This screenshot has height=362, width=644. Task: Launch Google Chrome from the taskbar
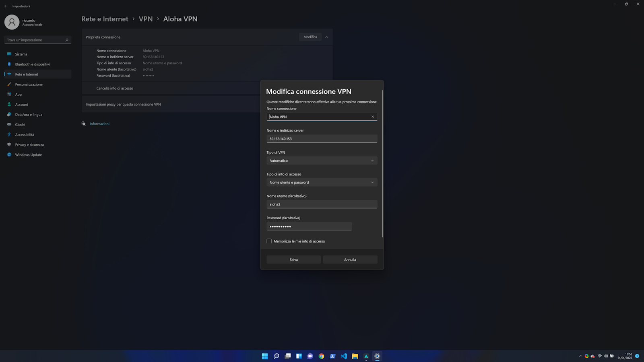coord(321,356)
